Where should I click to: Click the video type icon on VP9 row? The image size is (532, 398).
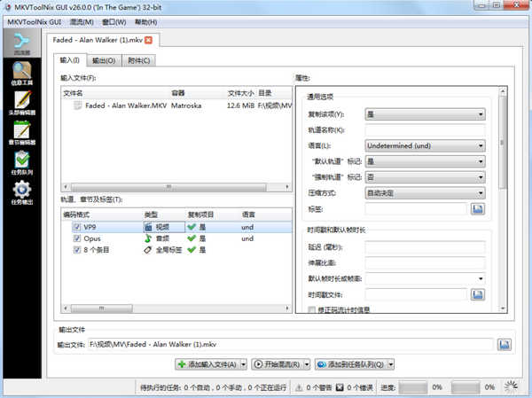148,227
